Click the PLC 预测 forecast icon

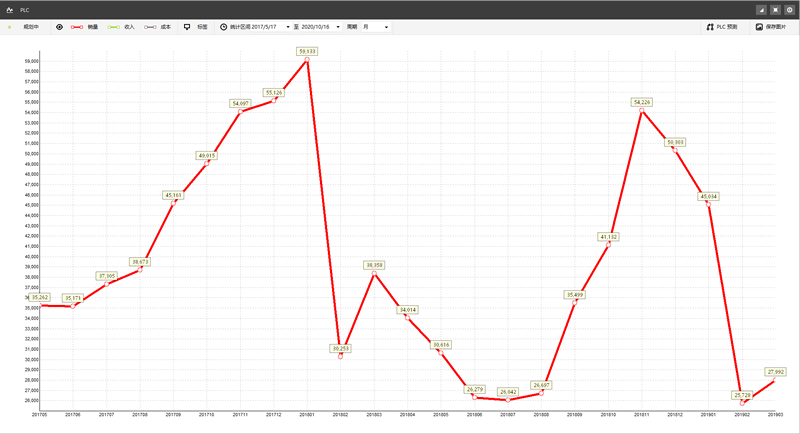tap(710, 27)
